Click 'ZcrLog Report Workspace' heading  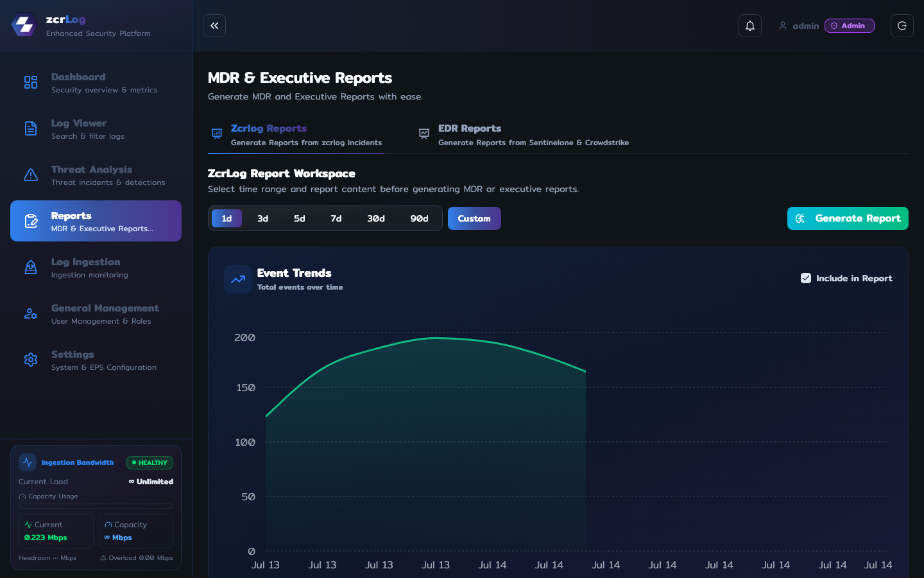coord(282,173)
